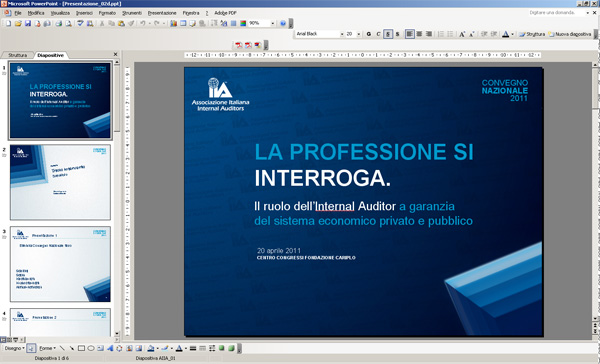Open an existing file via folder icon

(x=18, y=23)
